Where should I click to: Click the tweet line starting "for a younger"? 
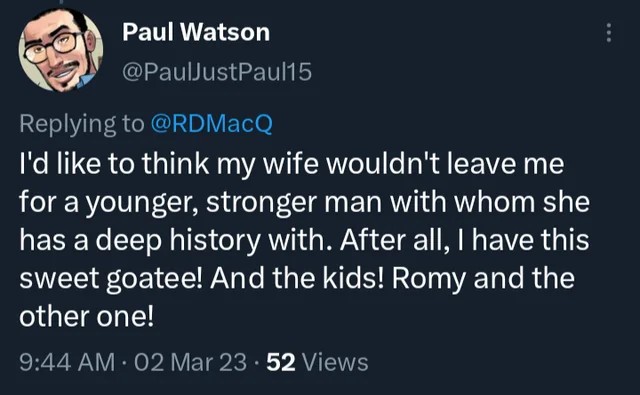pyautogui.click(x=304, y=202)
